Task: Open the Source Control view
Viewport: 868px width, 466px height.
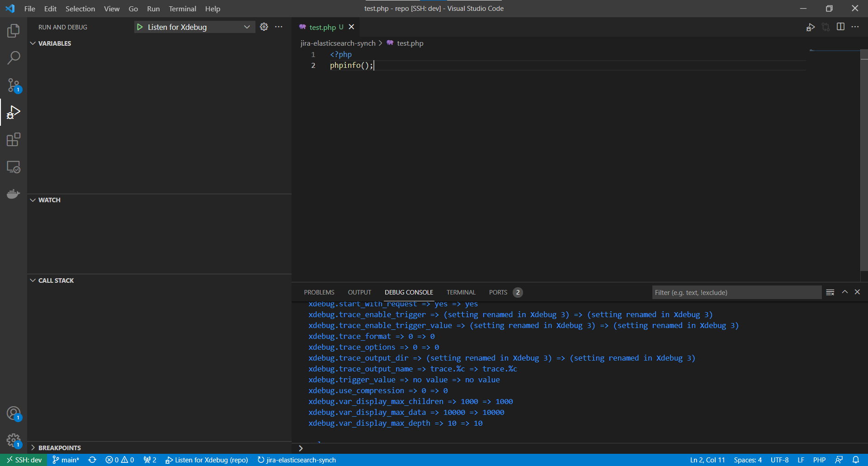Action: [14, 85]
